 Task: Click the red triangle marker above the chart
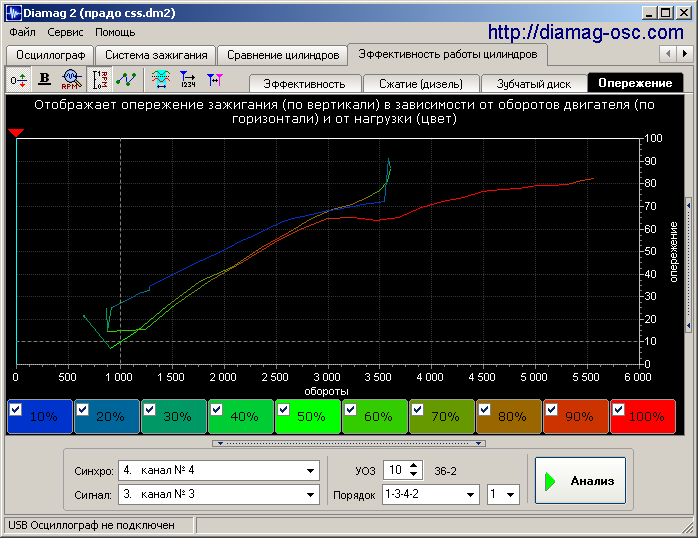tap(16, 133)
